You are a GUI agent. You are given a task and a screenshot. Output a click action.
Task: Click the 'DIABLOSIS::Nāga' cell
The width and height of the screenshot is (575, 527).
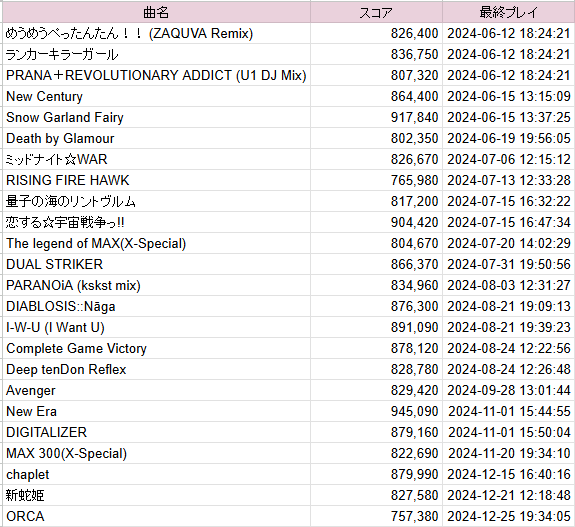[156, 306]
